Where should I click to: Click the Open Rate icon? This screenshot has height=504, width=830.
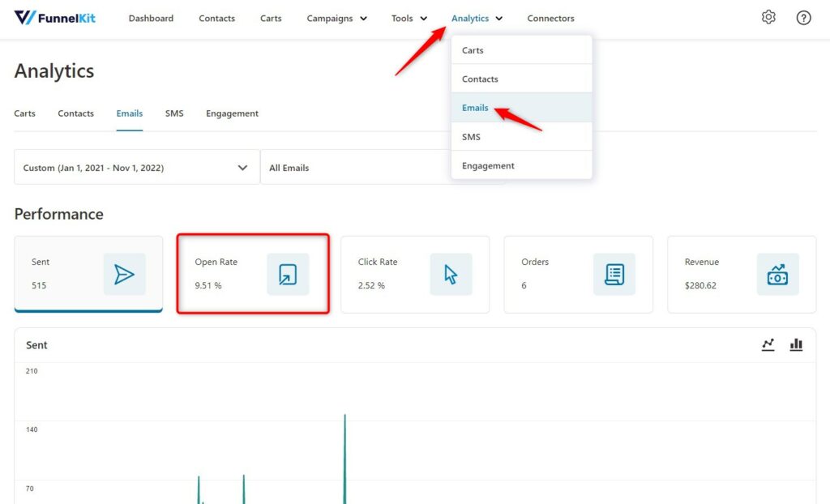288,274
